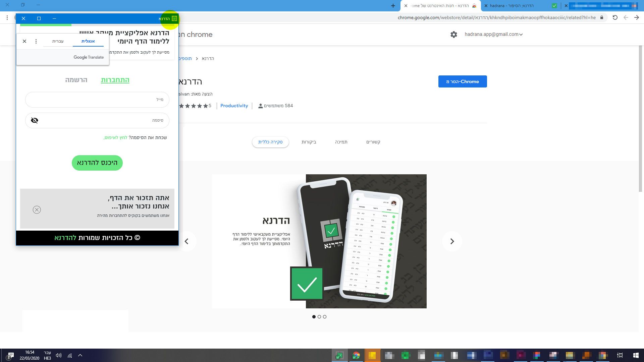Toggle password visibility with the eye icon
Screen dimensions: 644x362
[35, 120]
